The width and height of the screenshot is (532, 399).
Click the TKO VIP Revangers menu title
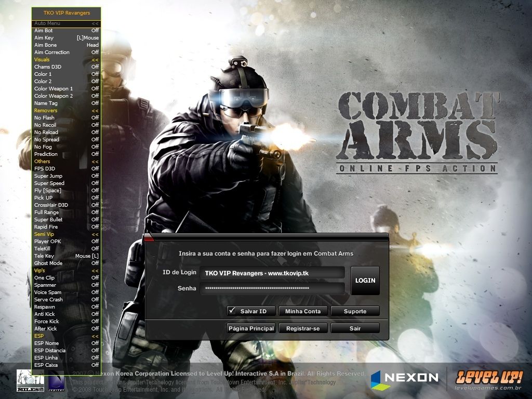(x=66, y=13)
